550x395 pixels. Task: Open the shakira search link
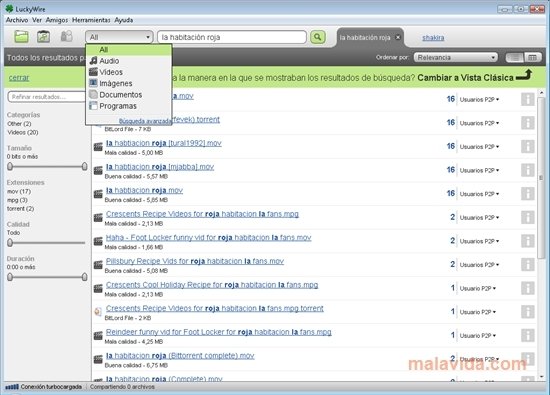click(x=433, y=38)
